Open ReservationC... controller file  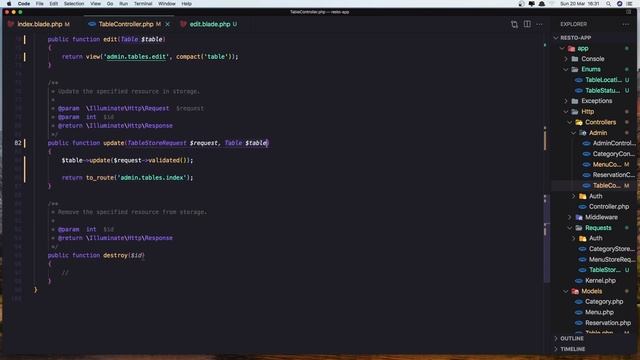tap(613, 175)
